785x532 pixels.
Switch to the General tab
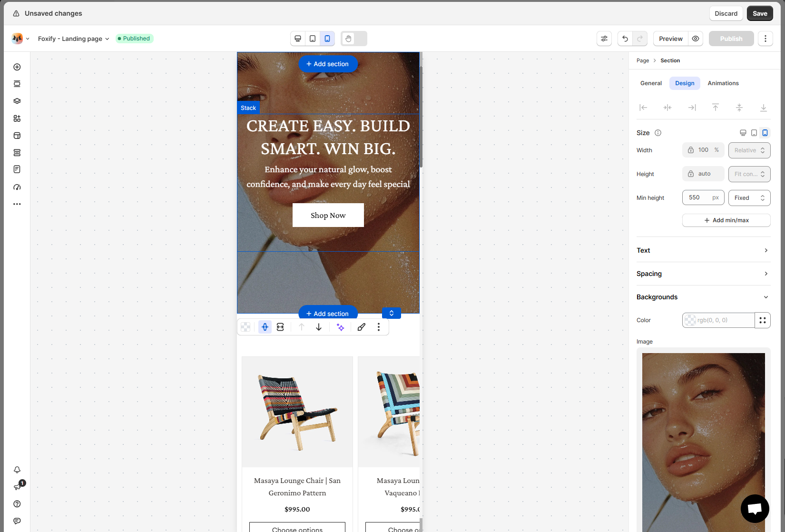[651, 83]
